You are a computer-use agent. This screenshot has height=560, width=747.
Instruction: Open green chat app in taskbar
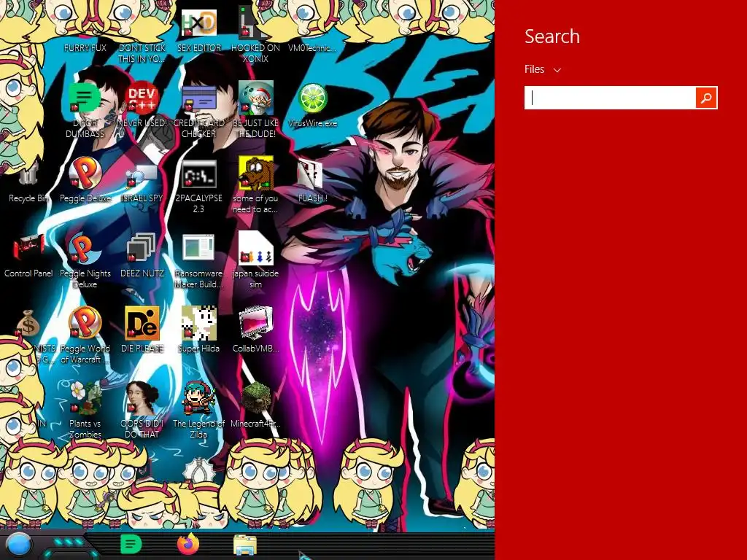point(131,544)
